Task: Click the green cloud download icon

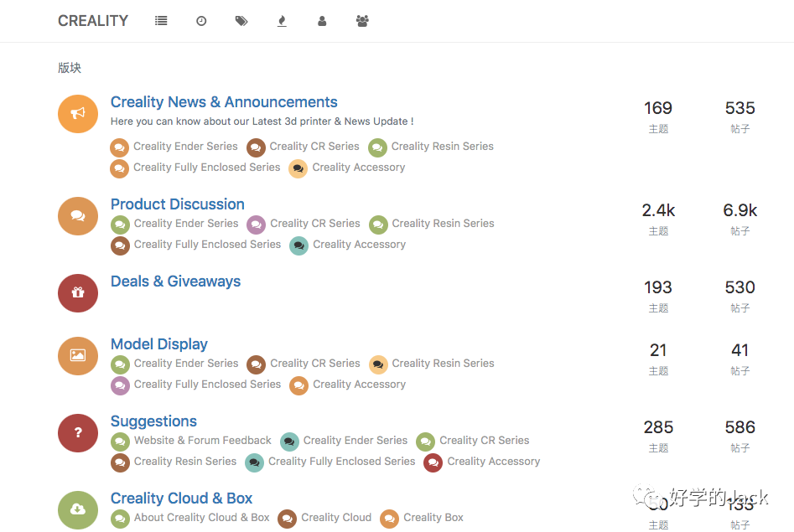Action: (x=78, y=509)
